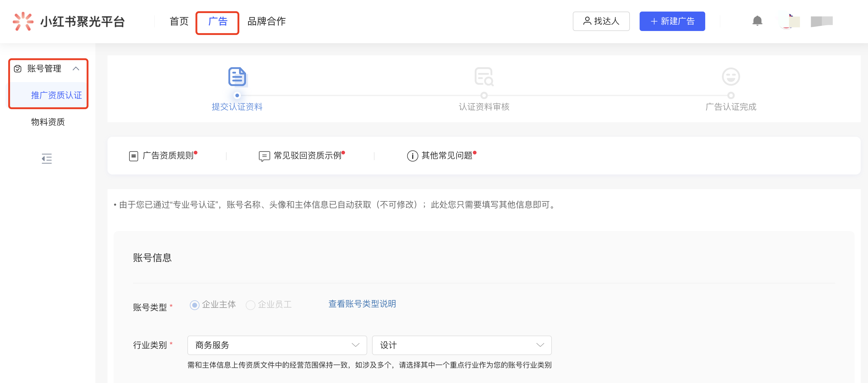Click 查看账号类型说明 link
Screen dimensions: 868x383
tap(363, 303)
